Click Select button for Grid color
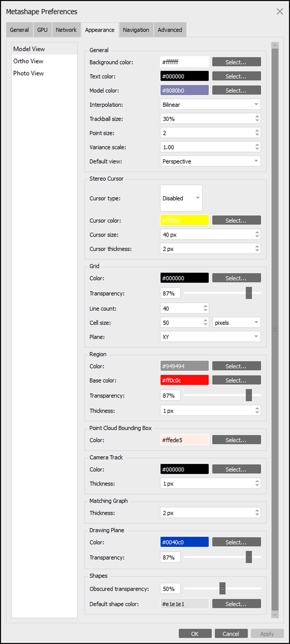The width and height of the screenshot is (290, 644). click(236, 278)
